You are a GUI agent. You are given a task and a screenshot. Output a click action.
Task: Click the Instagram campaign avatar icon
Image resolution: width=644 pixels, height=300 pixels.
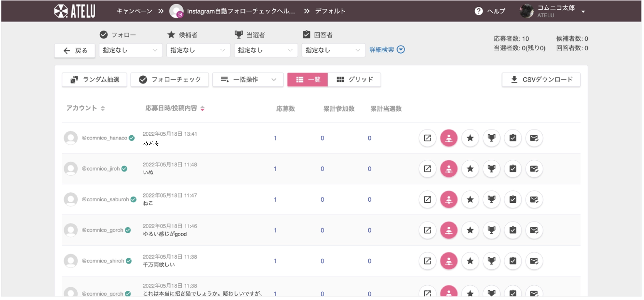(176, 11)
